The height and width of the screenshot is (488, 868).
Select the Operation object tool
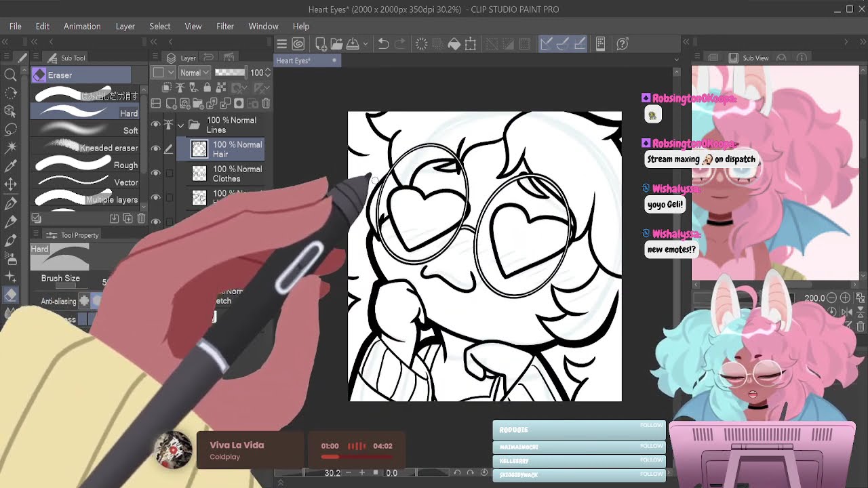(x=10, y=111)
